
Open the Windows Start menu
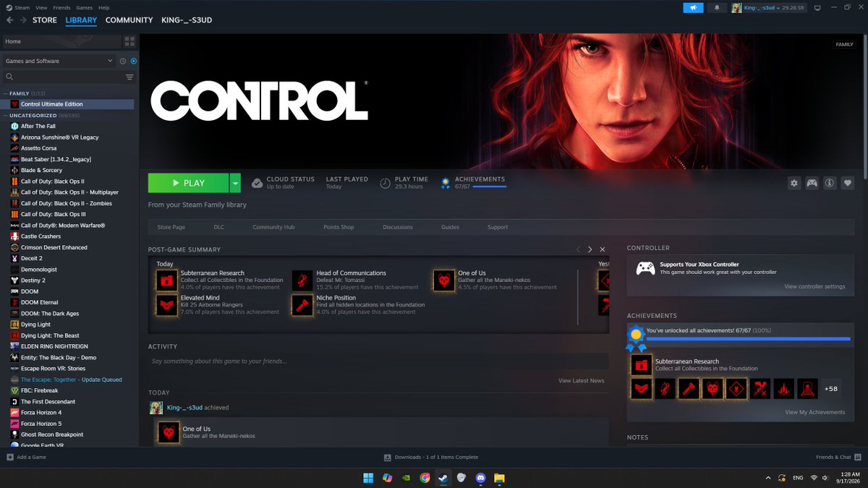[x=368, y=478]
